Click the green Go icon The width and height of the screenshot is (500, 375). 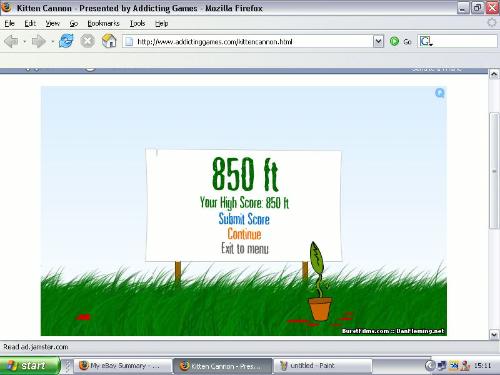click(x=394, y=41)
